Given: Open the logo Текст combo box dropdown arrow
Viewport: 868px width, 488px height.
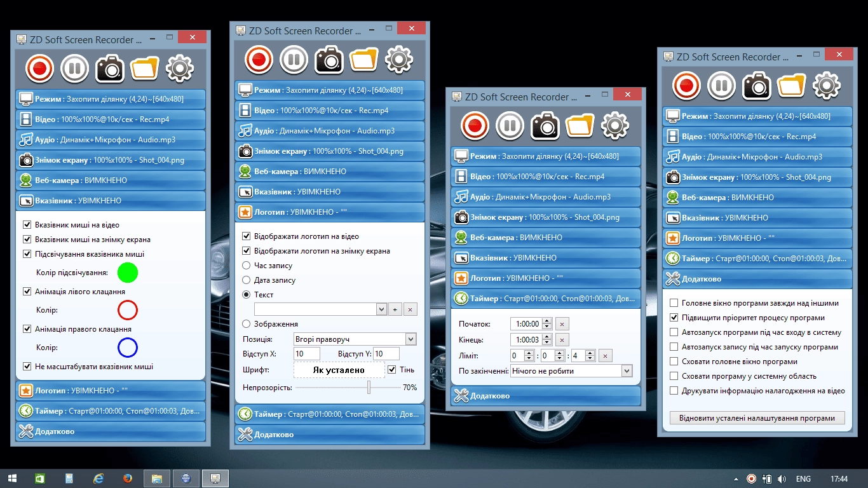Looking at the screenshot, I should (x=381, y=309).
